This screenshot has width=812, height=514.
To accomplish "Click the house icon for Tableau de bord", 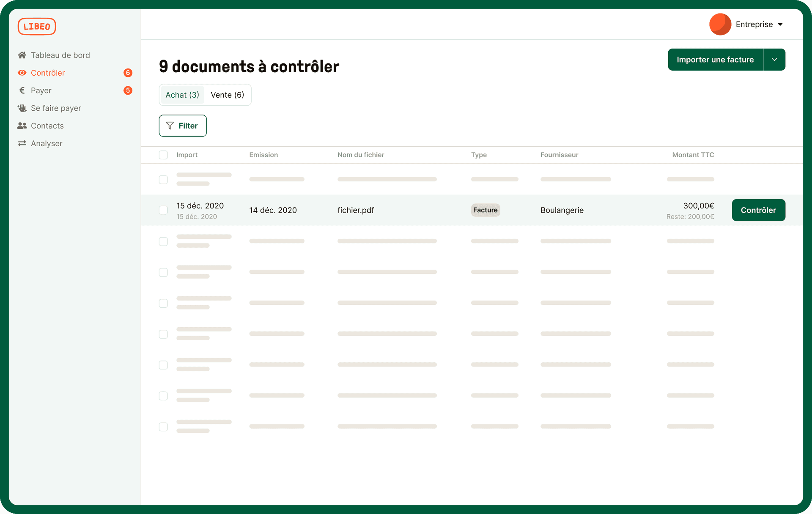I will point(22,55).
